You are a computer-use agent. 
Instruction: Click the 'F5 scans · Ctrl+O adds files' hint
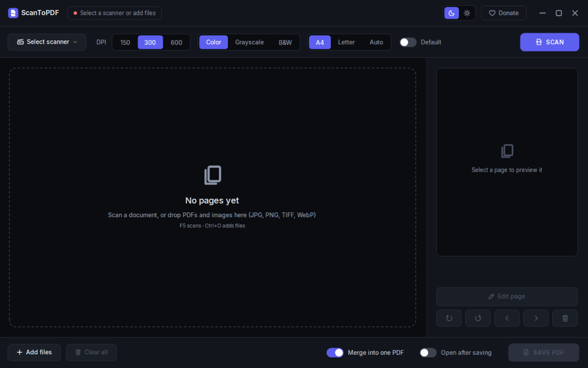point(212,226)
